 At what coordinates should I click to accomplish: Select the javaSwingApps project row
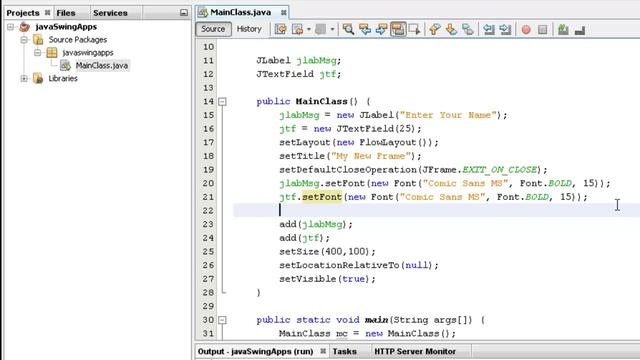click(x=66, y=27)
